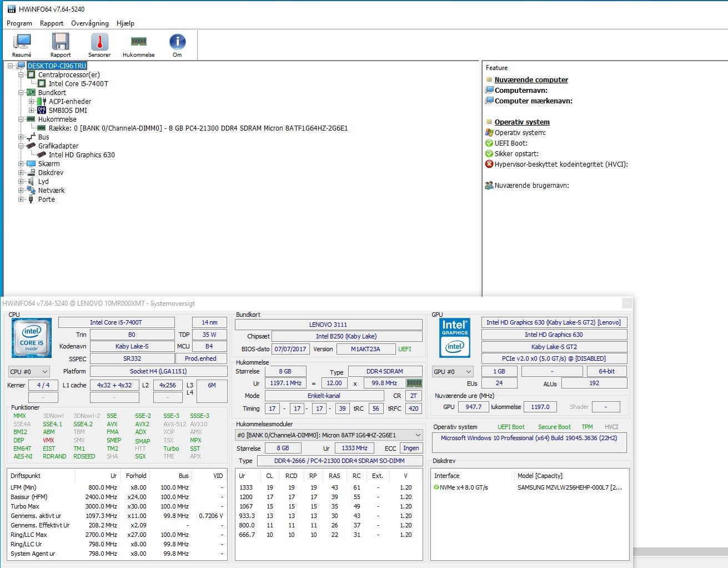Click the TPM label
This screenshot has width=728, height=568.
coord(587,427)
